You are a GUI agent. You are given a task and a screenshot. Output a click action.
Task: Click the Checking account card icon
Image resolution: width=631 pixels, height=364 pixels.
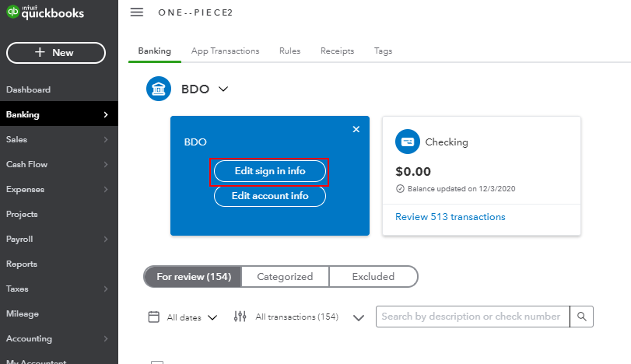(407, 142)
